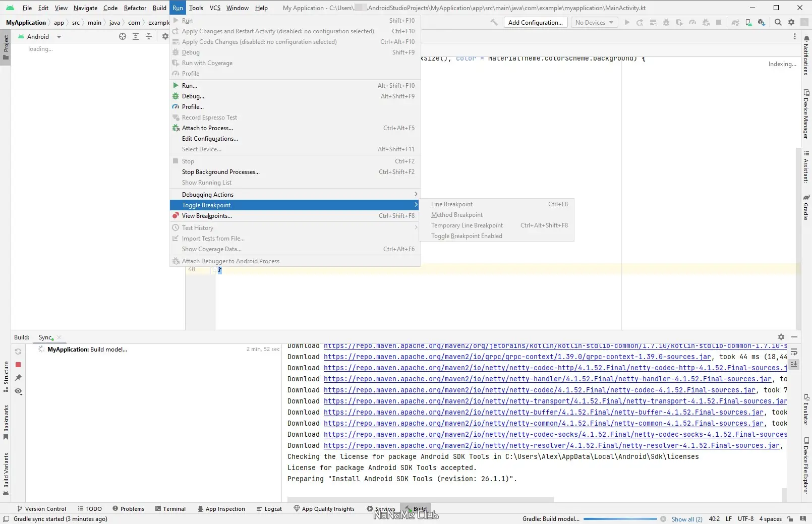
Task: Click the MyApplication breadcrumb
Action: tap(26, 22)
